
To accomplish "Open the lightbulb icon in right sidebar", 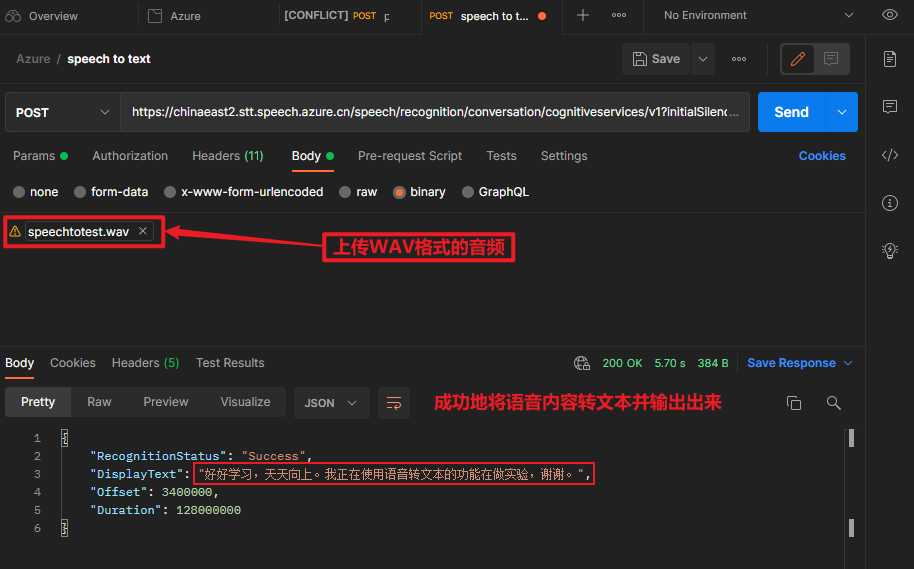I will point(890,251).
